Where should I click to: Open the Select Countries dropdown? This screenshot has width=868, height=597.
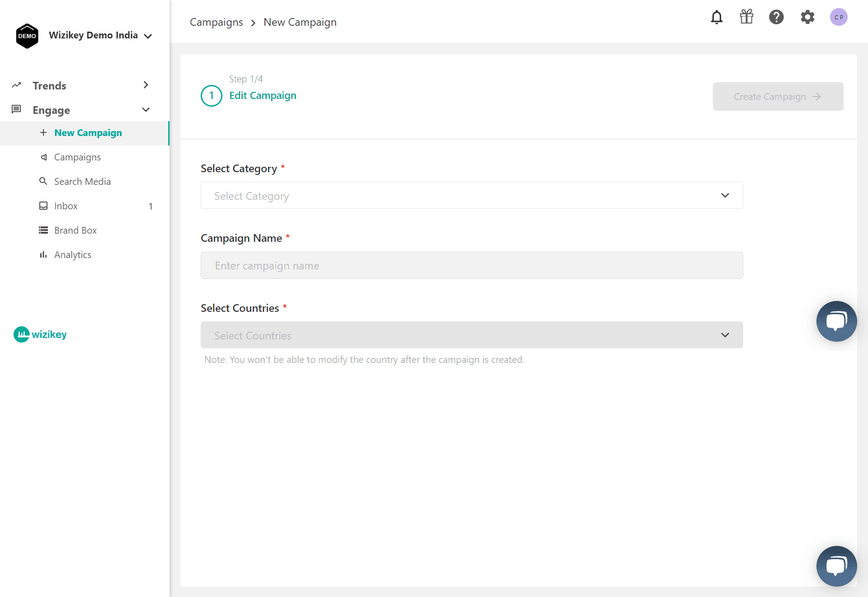point(472,335)
